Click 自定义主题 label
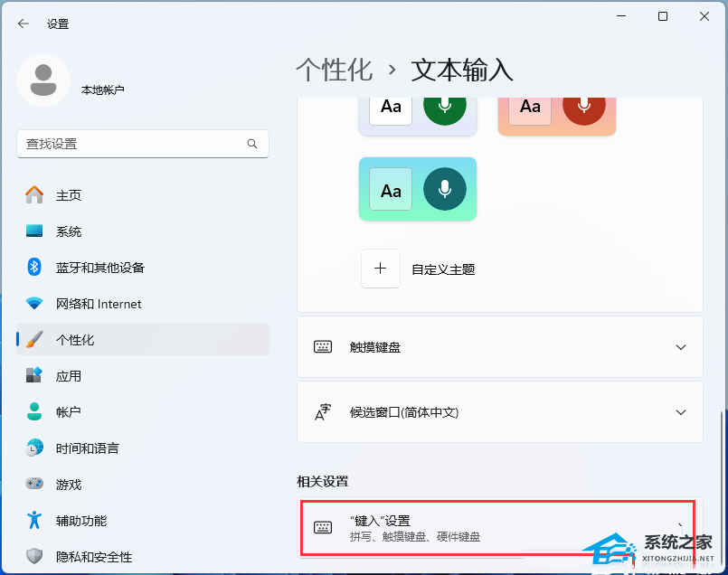Viewport: 728px width, 575px height. click(x=443, y=269)
